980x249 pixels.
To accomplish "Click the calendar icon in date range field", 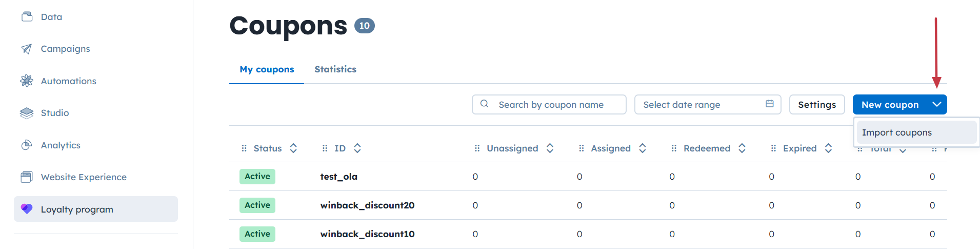I will point(769,104).
